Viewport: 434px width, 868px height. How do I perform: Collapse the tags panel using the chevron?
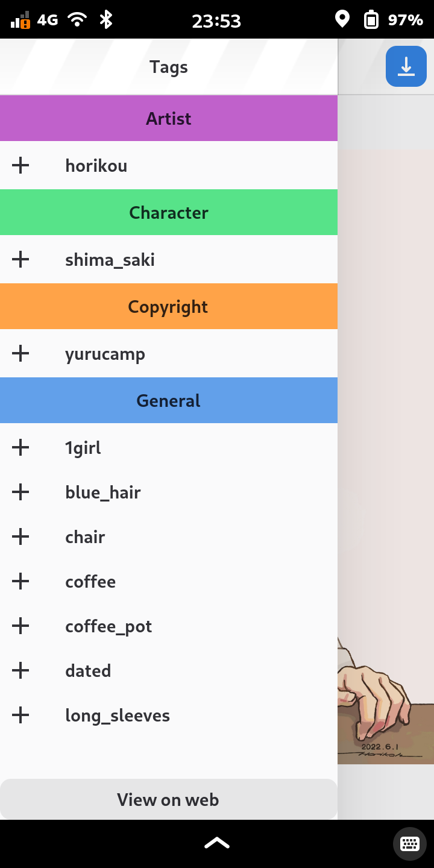pos(217,843)
